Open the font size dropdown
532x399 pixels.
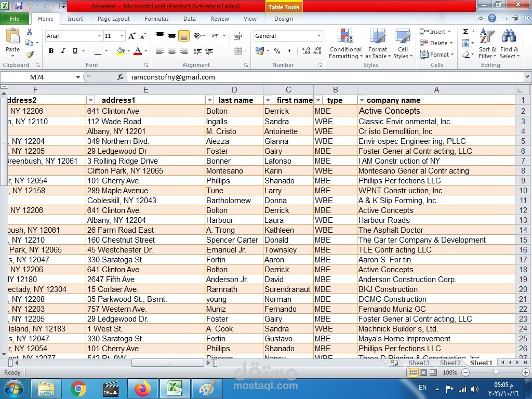(x=122, y=36)
